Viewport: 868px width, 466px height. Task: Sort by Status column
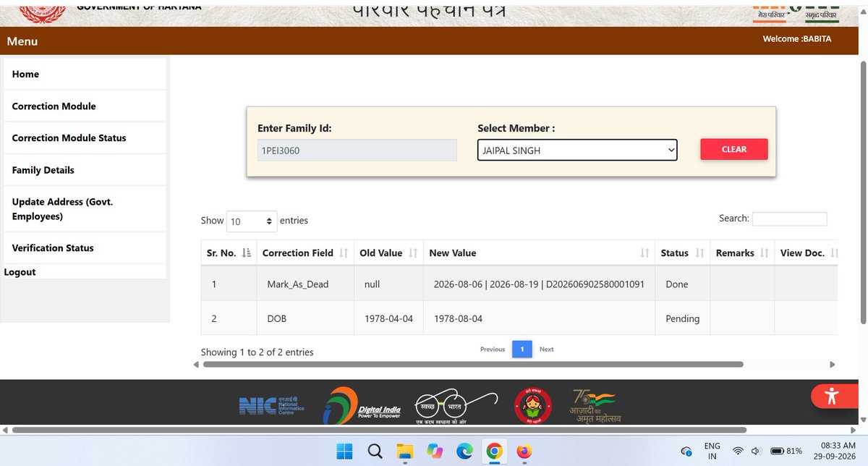point(682,253)
